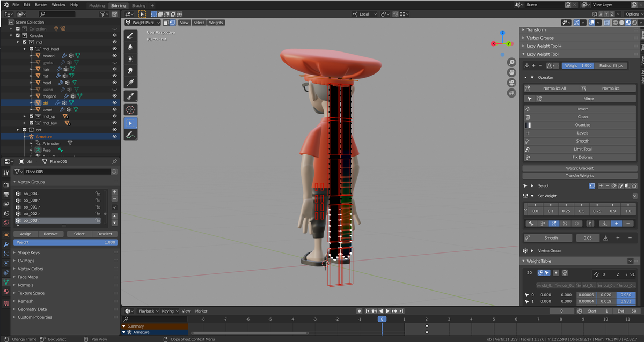Screen dimensions: 644x342
Task: Open the Local orientation dropdown
Action: coord(364,14)
